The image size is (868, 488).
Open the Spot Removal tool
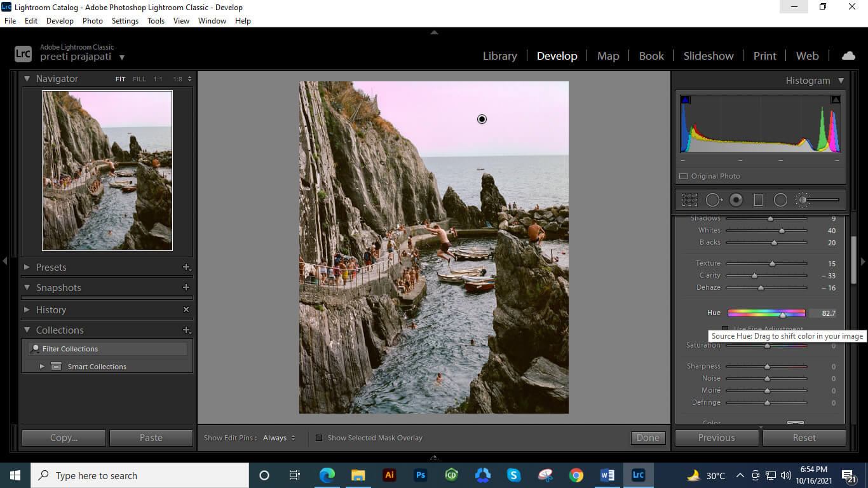713,200
